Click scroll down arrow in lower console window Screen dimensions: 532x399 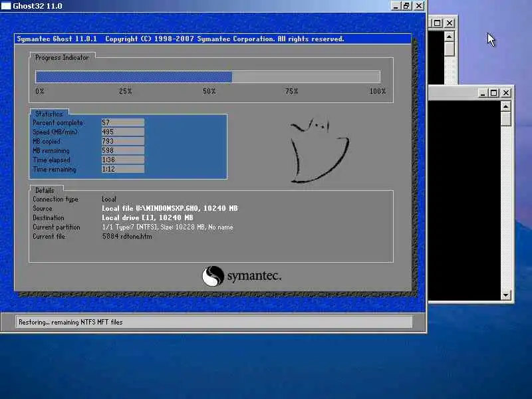click(x=505, y=295)
